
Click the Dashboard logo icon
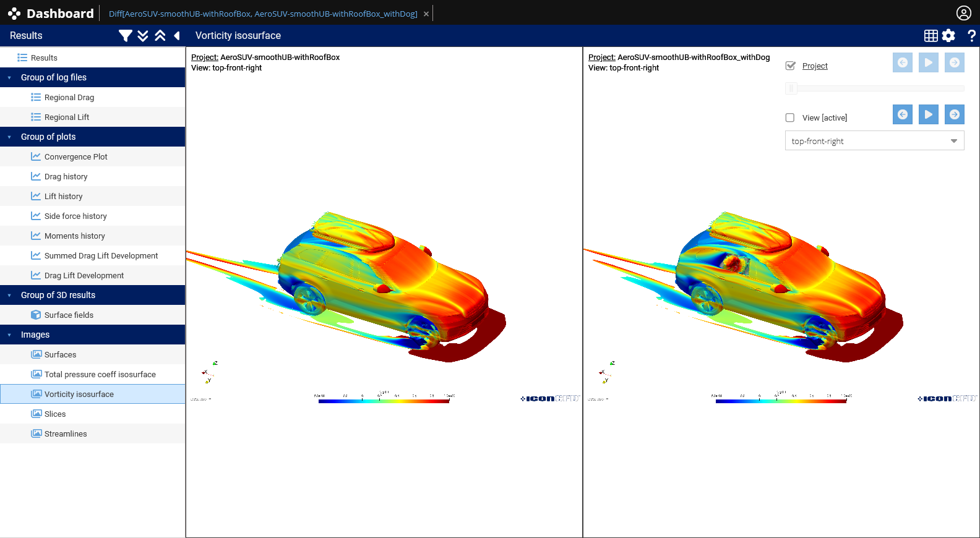point(14,13)
